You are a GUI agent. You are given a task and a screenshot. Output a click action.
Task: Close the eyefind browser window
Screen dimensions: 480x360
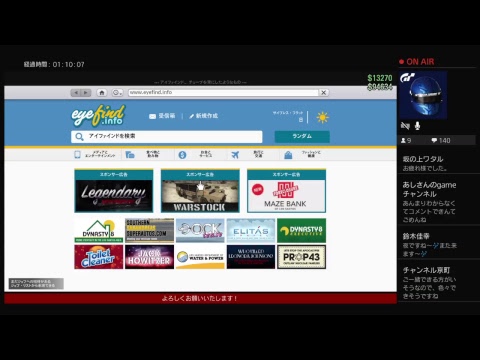pos(323,92)
